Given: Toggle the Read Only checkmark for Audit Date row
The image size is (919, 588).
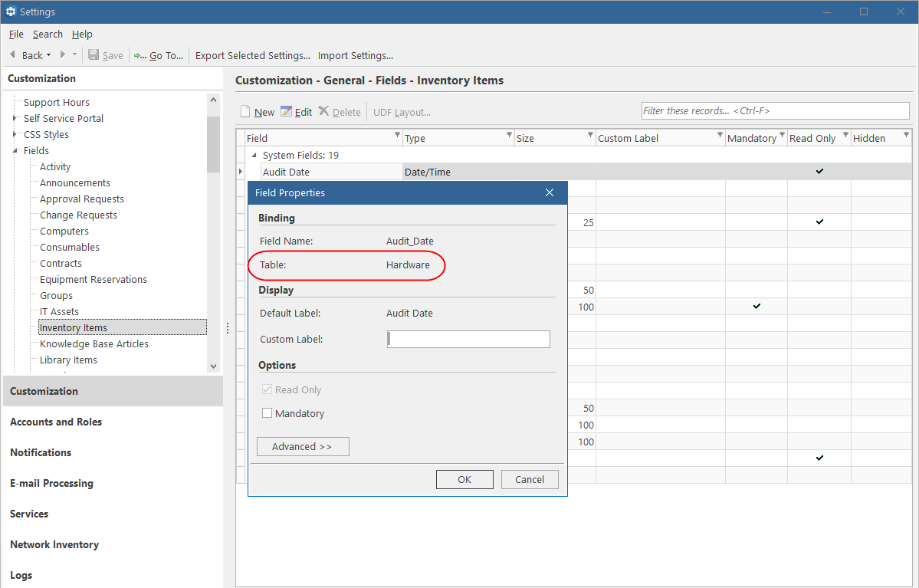Looking at the screenshot, I should click(x=819, y=171).
